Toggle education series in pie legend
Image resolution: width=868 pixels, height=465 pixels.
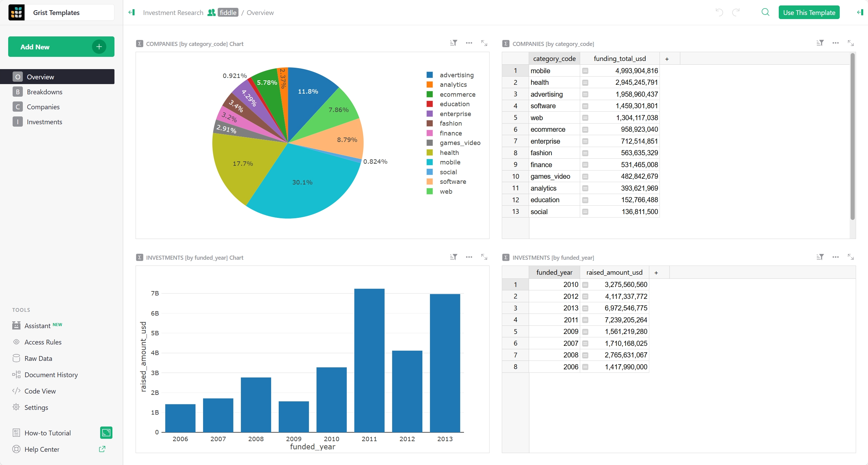click(x=454, y=104)
